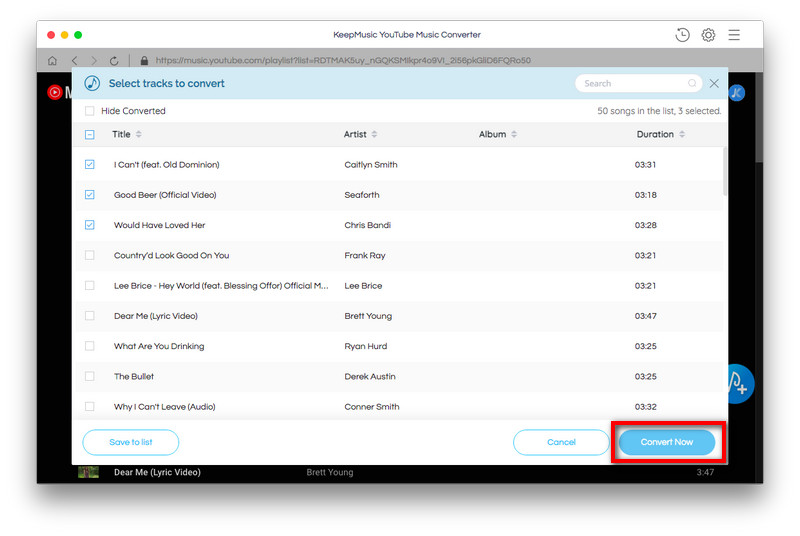This screenshot has height=536, width=800.
Task: Check Dear Me (Lyric Video) track
Action: coord(89,316)
